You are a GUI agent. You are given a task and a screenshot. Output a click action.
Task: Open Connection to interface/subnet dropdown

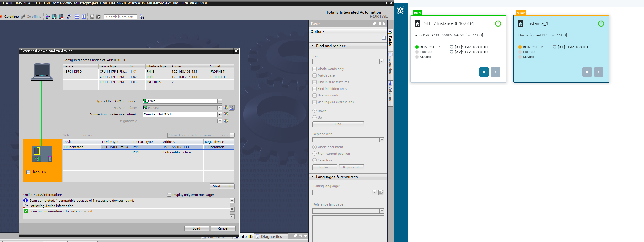tap(220, 114)
